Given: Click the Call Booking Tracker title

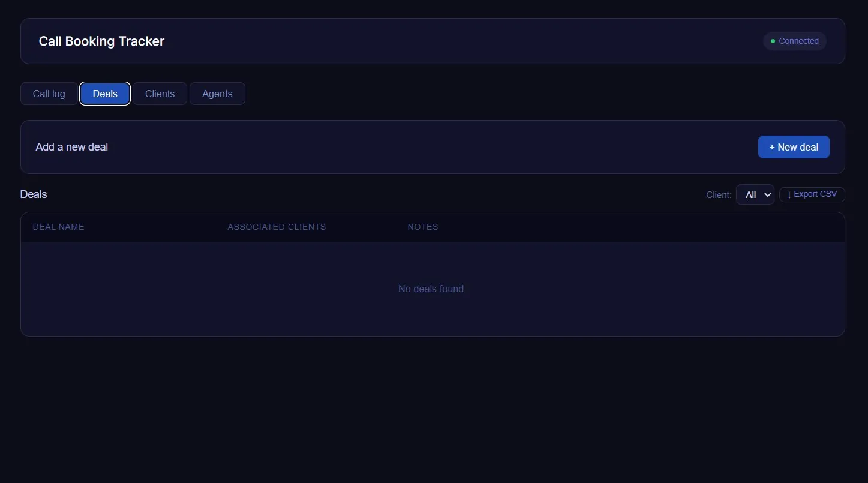Looking at the screenshot, I should (x=101, y=41).
